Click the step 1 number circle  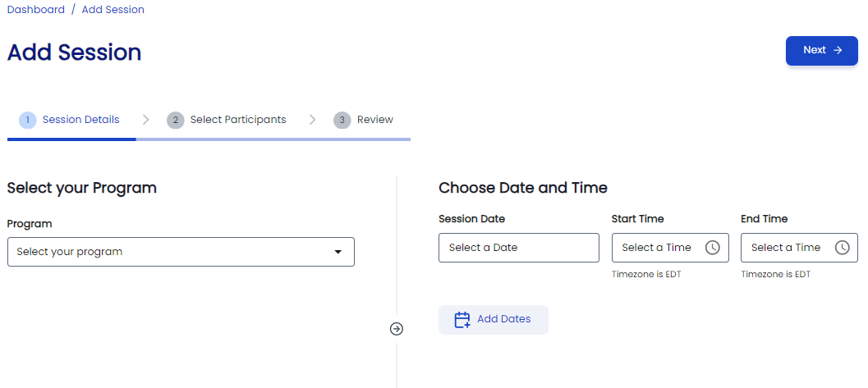coord(27,120)
